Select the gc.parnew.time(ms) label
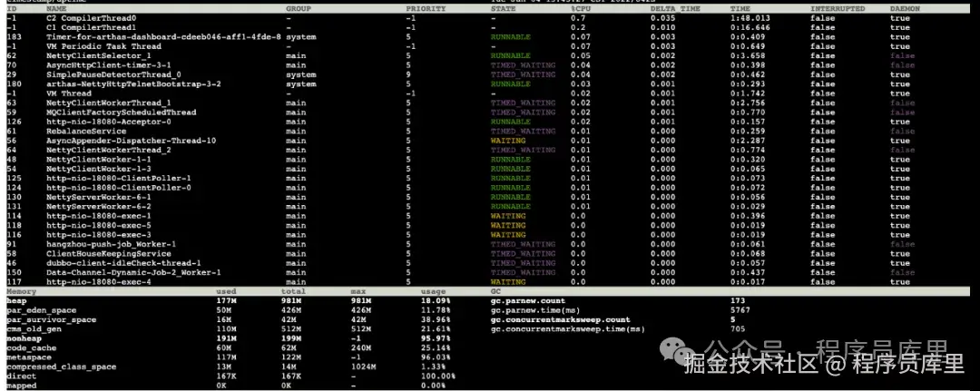Screen dimensions: 980x391 (536, 309)
